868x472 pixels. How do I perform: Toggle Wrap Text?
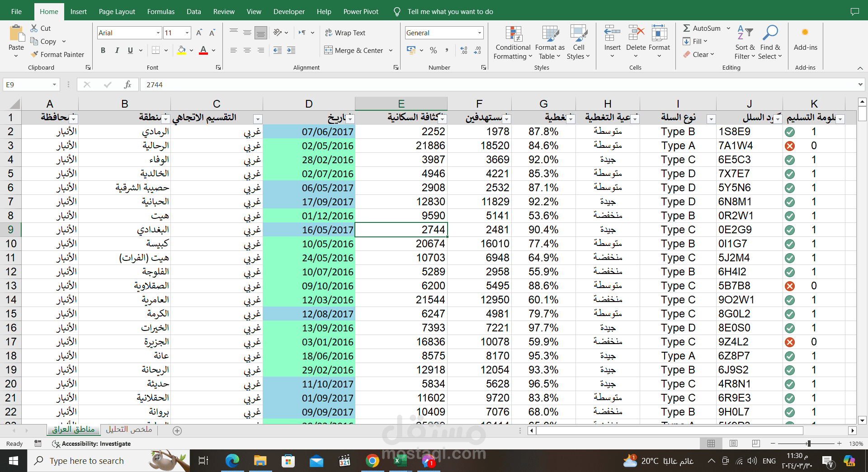pyautogui.click(x=345, y=33)
